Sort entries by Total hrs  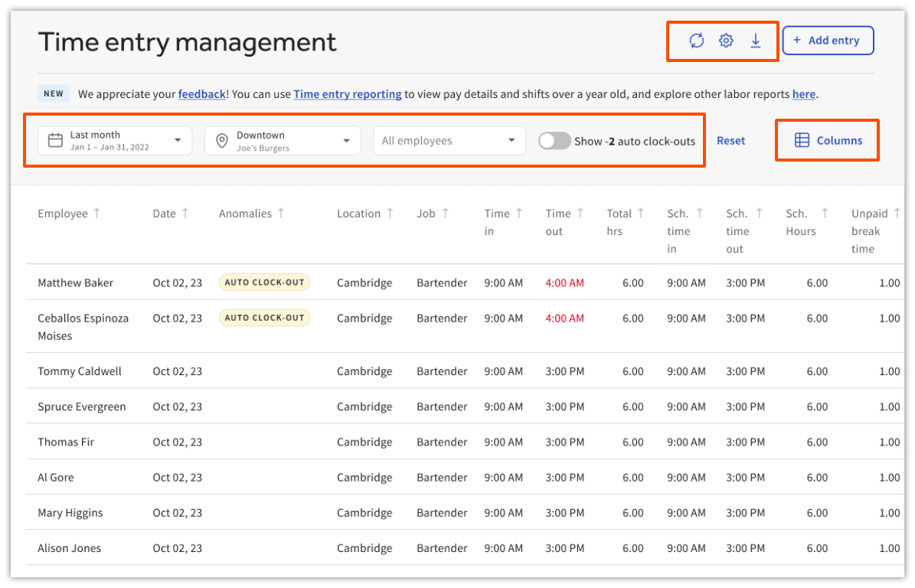click(x=639, y=213)
